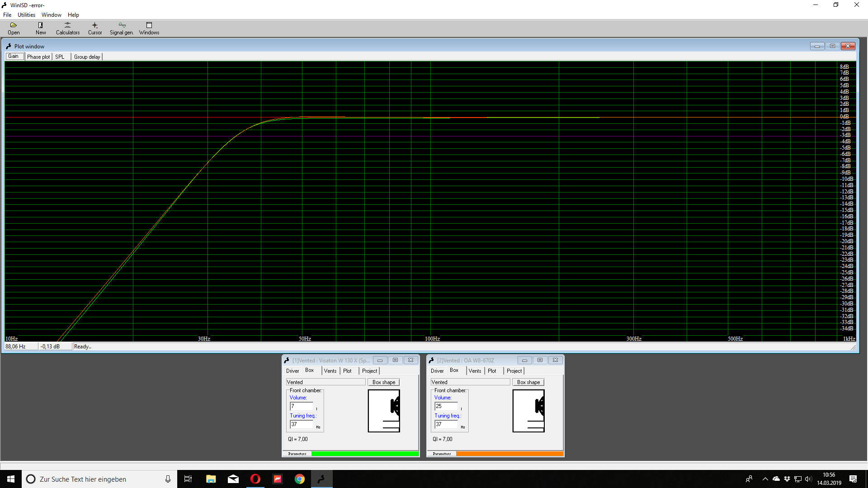This screenshot has width=868, height=488.
Task: Open the Utilities menu
Action: pos(26,15)
